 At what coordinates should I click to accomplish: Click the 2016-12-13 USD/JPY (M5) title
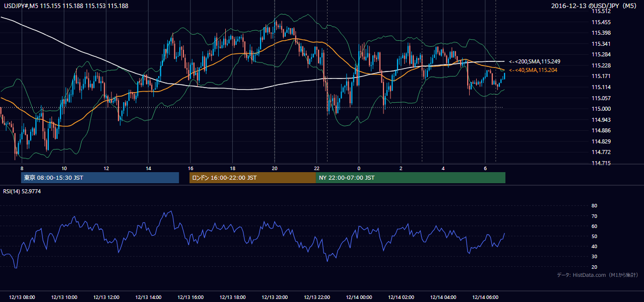(x=595, y=6)
